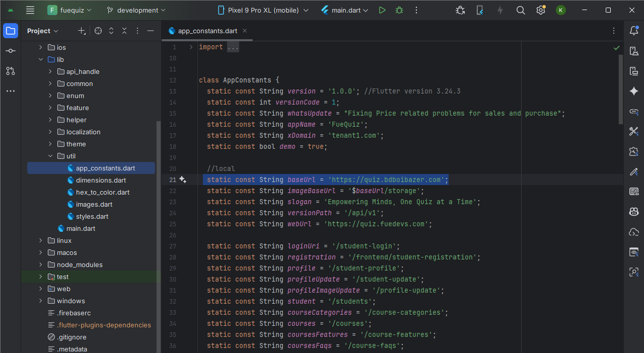This screenshot has width=644, height=353.
Task: Expand folded import region in editor
Action: (x=191, y=47)
